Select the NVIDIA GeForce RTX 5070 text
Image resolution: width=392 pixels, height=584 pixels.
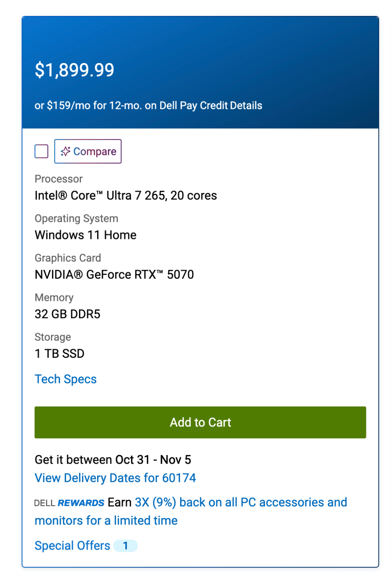click(x=114, y=274)
